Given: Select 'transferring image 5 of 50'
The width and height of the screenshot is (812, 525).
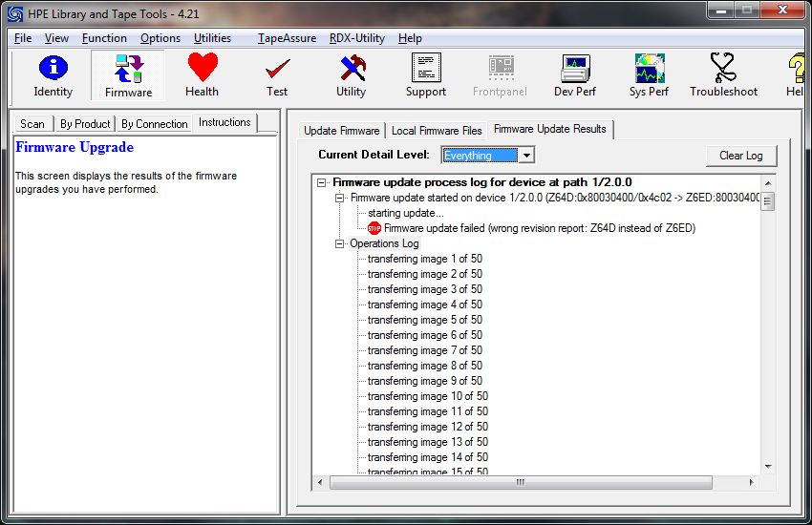Looking at the screenshot, I should click(425, 320).
